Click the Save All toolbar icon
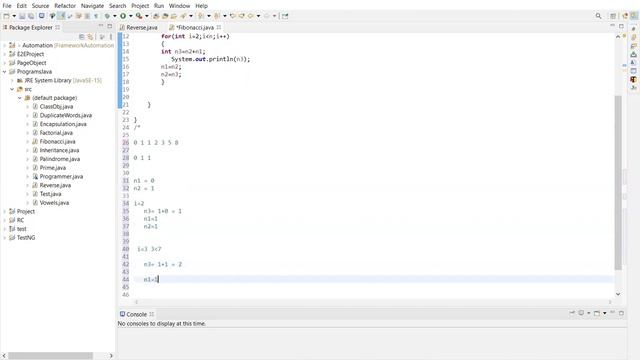This screenshot has width=640, height=360. 31,16
